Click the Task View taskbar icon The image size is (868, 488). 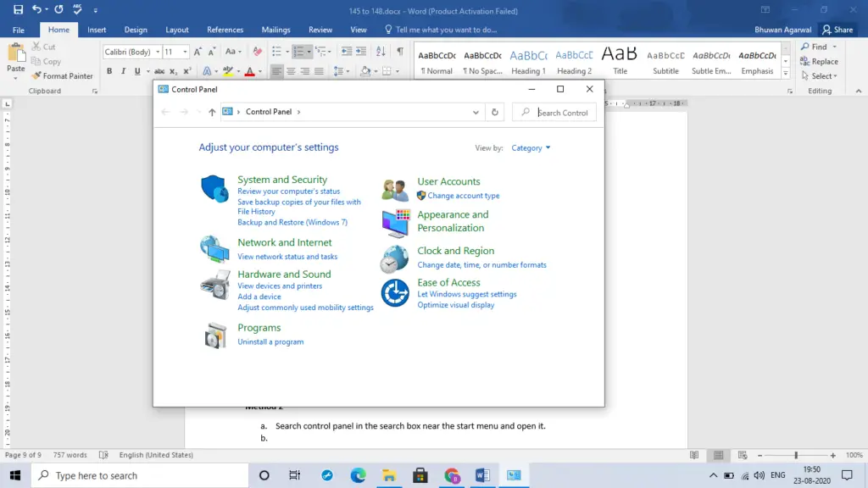[x=294, y=475]
